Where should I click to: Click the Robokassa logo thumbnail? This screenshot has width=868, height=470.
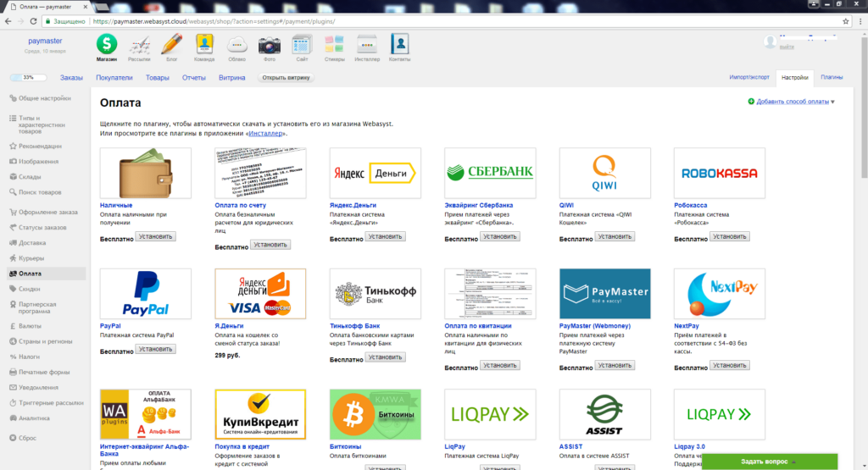click(720, 173)
